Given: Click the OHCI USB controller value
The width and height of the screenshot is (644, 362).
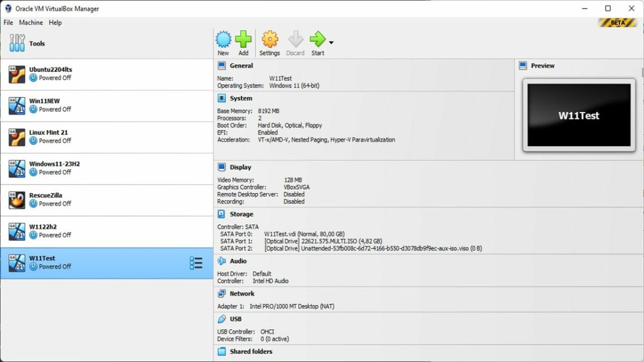Looking at the screenshot, I should (x=268, y=332).
